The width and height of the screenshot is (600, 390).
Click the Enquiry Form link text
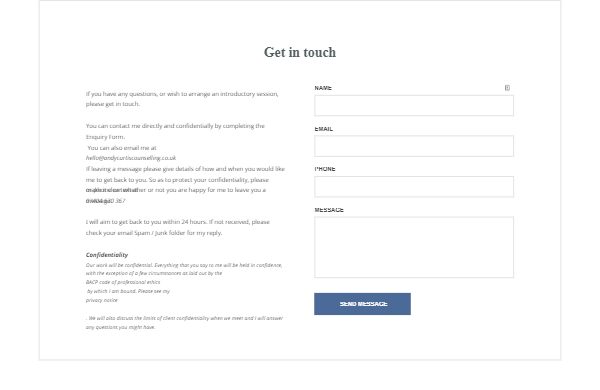pyautogui.click(x=105, y=137)
